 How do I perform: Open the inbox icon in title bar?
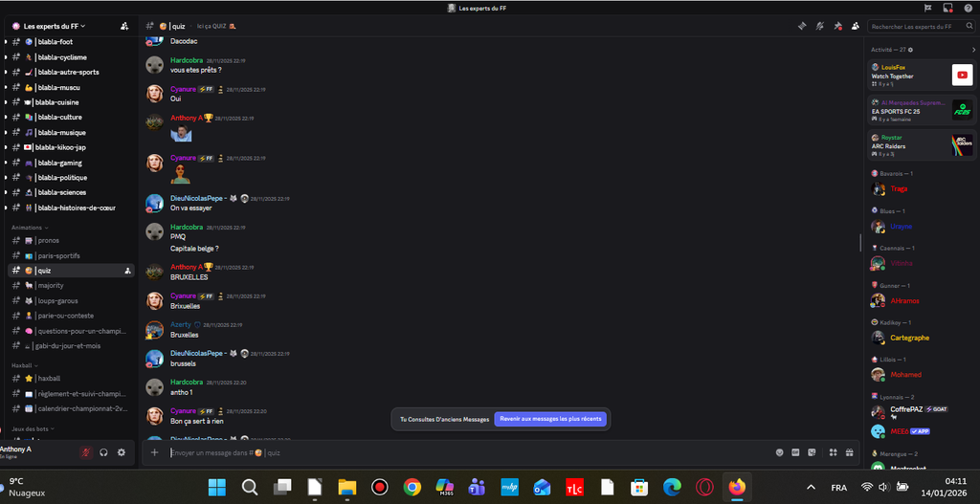point(947,8)
